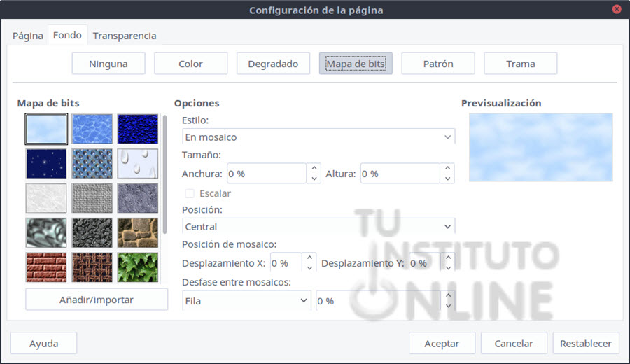Choose the blue pool water bitmap
The image size is (630, 364).
(x=92, y=129)
